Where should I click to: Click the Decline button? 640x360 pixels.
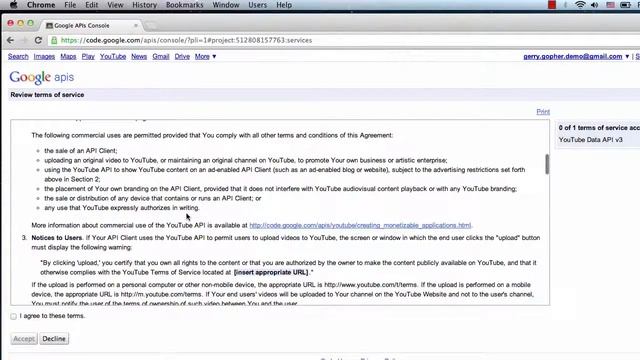coord(54,339)
